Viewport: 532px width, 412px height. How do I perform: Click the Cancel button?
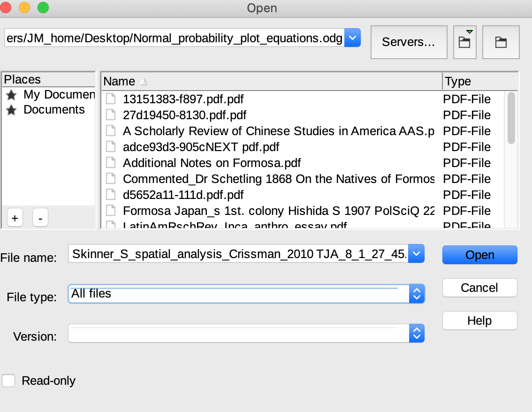[479, 288]
